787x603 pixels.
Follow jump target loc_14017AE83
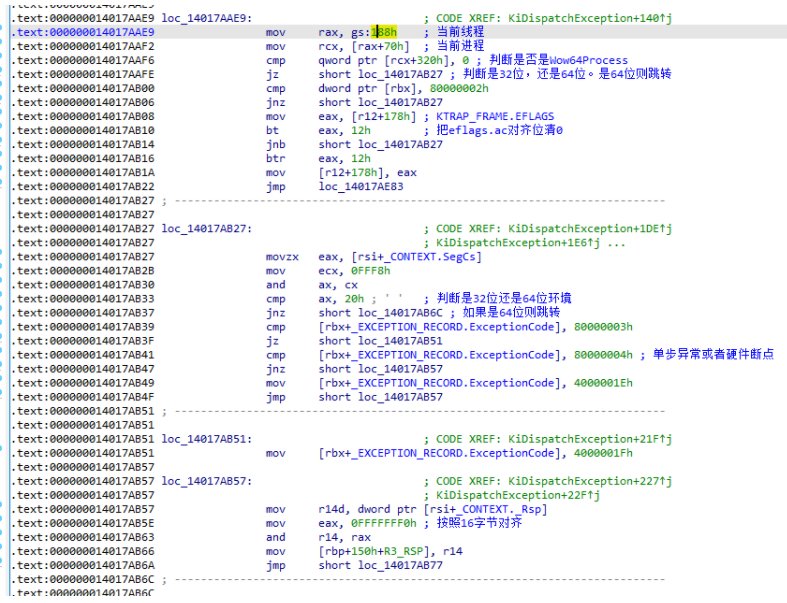coord(361,187)
